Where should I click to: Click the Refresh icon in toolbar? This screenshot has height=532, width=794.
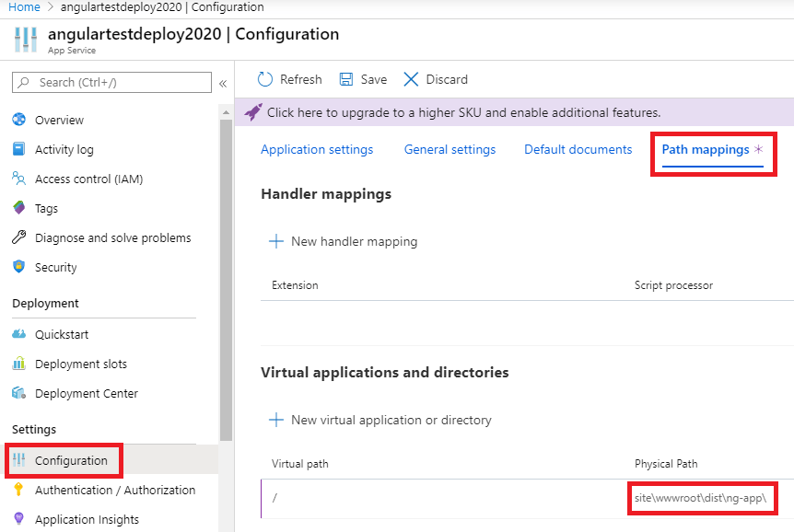[x=265, y=80]
